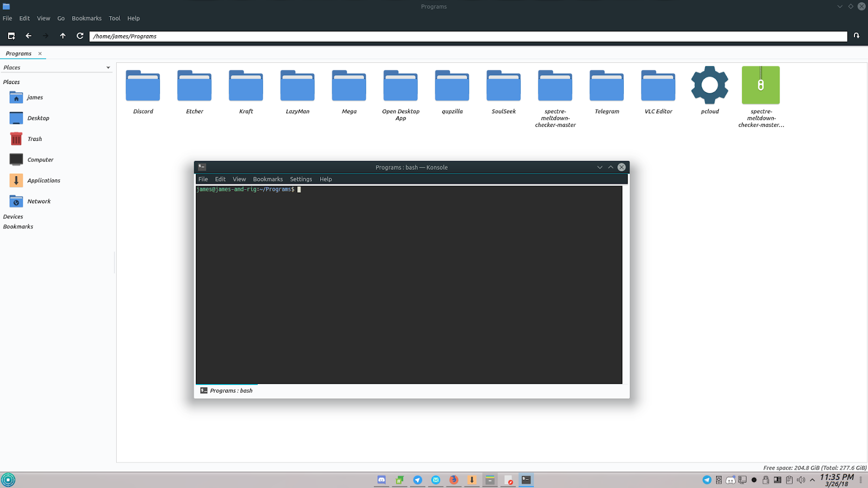Click the Telegram tray icon
The image size is (868, 488).
coord(707,480)
